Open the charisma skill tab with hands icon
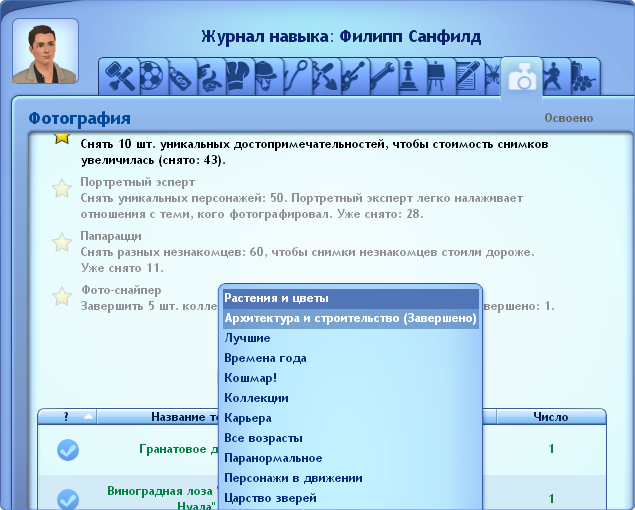Viewport: 635px width, 510px height. point(210,76)
